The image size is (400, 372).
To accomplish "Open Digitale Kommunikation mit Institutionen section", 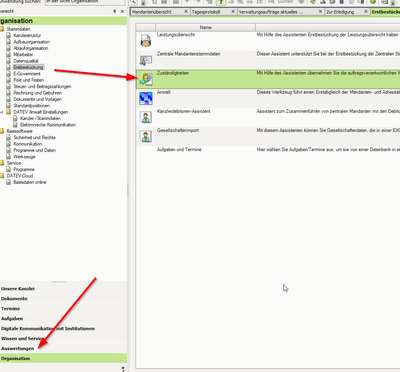I will point(63,329).
